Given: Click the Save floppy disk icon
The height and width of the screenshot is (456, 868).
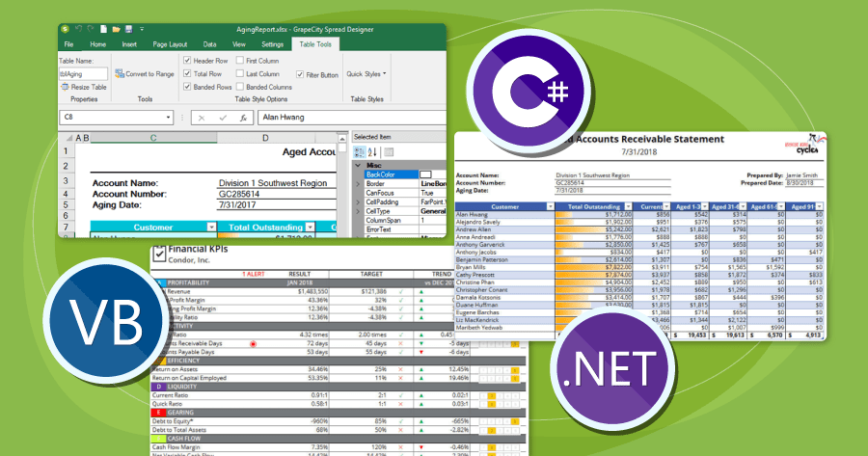Looking at the screenshot, I should tap(128, 29).
